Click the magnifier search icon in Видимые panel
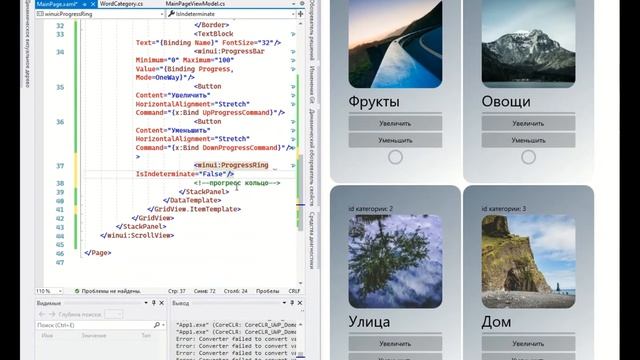640x360 pixels. pyautogui.click(x=157, y=325)
